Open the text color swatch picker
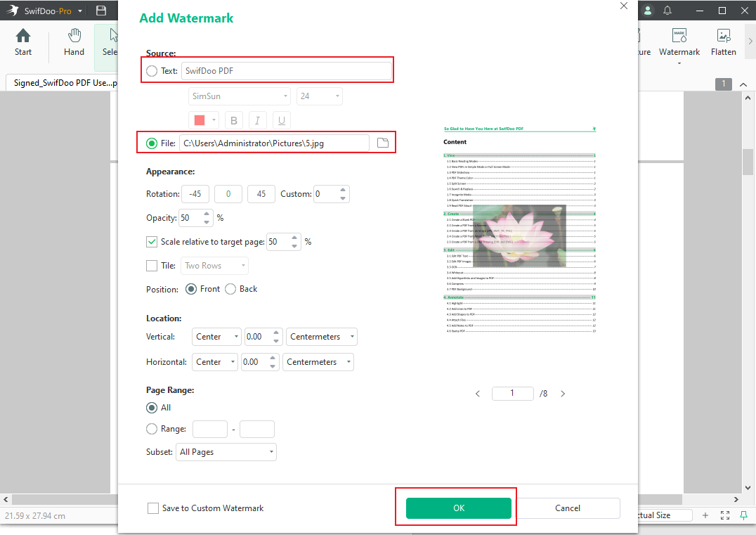The image size is (756, 535). (204, 120)
